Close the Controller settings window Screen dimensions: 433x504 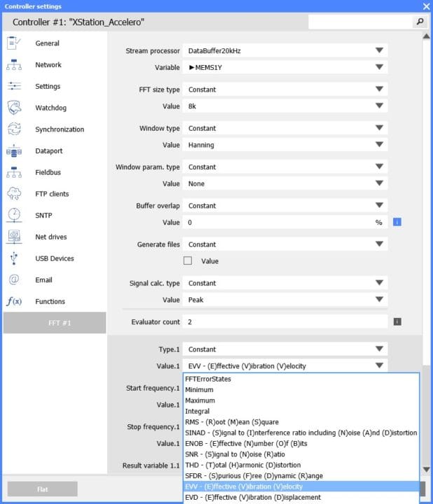pyautogui.click(x=426, y=6)
